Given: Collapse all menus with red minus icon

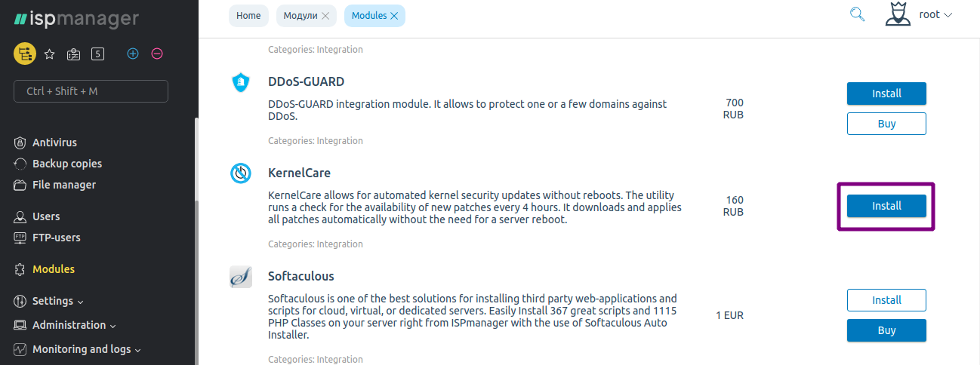Looking at the screenshot, I should pos(157,54).
